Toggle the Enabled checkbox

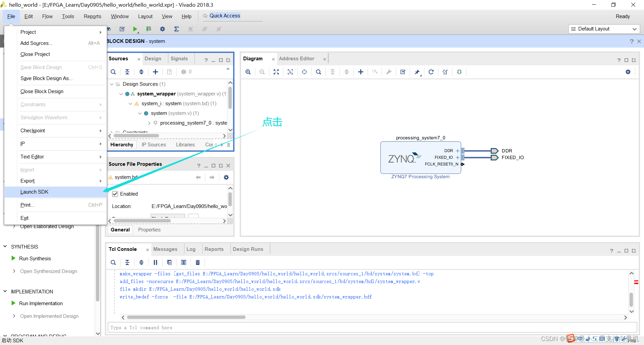coord(115,194)
